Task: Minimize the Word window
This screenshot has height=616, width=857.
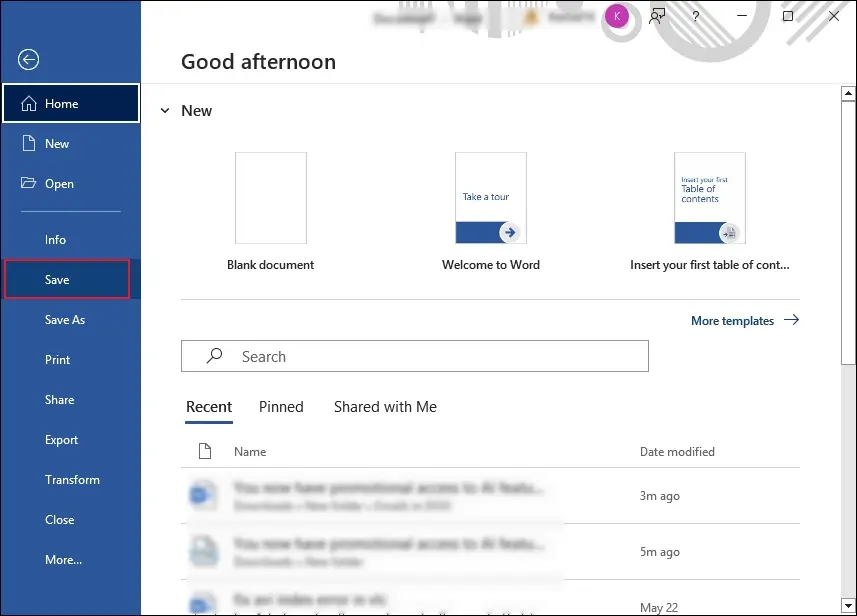Action: click(x=742, y=16)
